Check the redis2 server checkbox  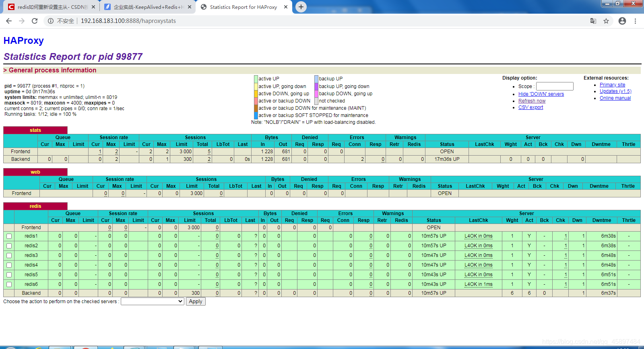(9, 246)
